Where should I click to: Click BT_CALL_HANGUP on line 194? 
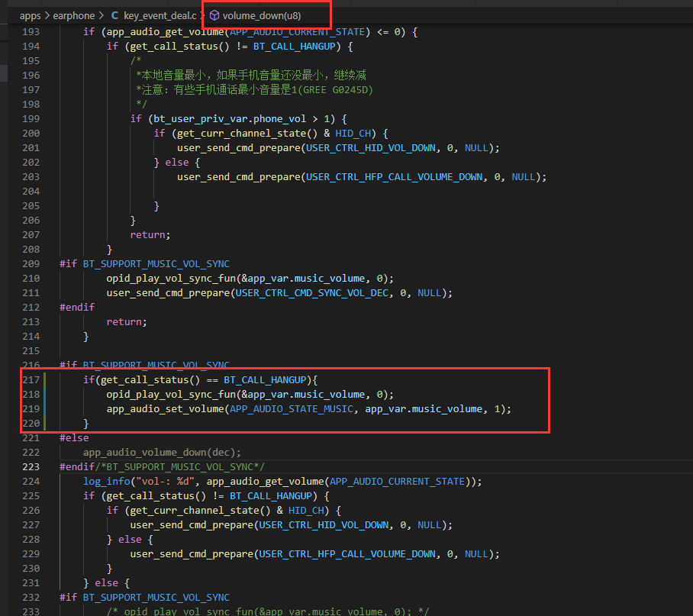pyautogui.click(x=295, y=47)
